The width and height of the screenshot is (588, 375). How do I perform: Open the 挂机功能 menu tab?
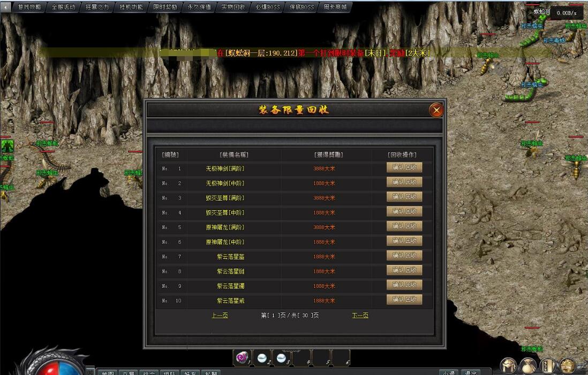pos(131,7)
